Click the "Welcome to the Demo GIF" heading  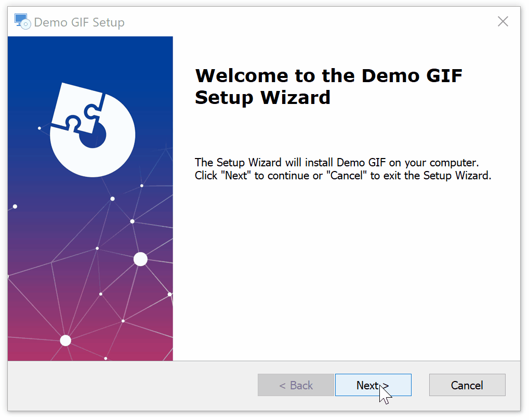(x=327, y=75)
